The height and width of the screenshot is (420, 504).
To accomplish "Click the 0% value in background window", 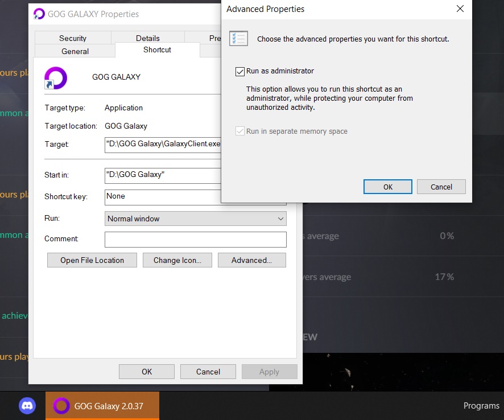I will [x=447, y=236].
